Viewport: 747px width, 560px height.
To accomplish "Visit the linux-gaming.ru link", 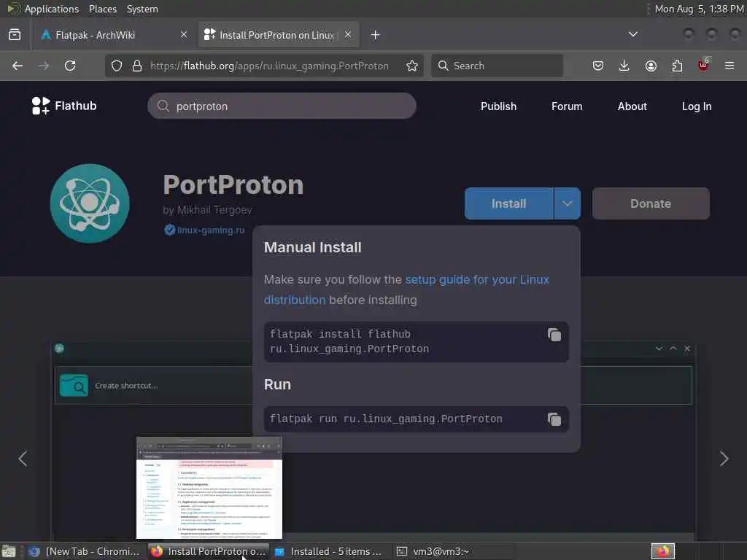I will tap(211, 230).
